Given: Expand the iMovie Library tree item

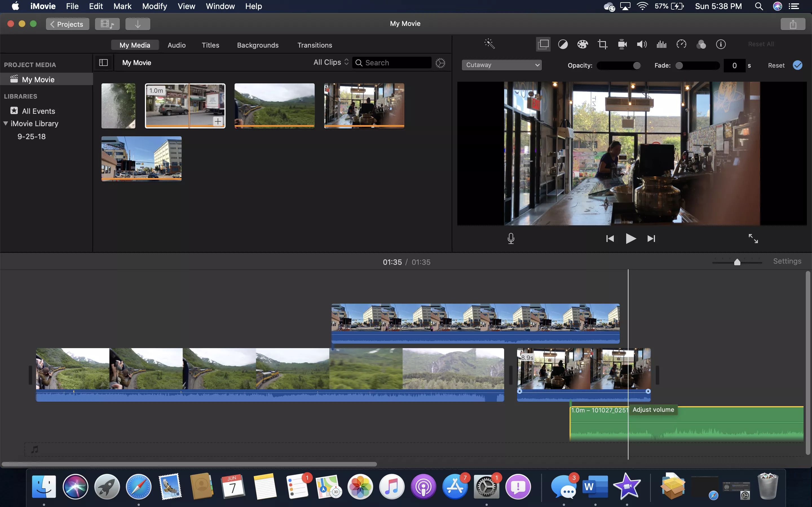Looking at the screenshot, I should (5, 123).
